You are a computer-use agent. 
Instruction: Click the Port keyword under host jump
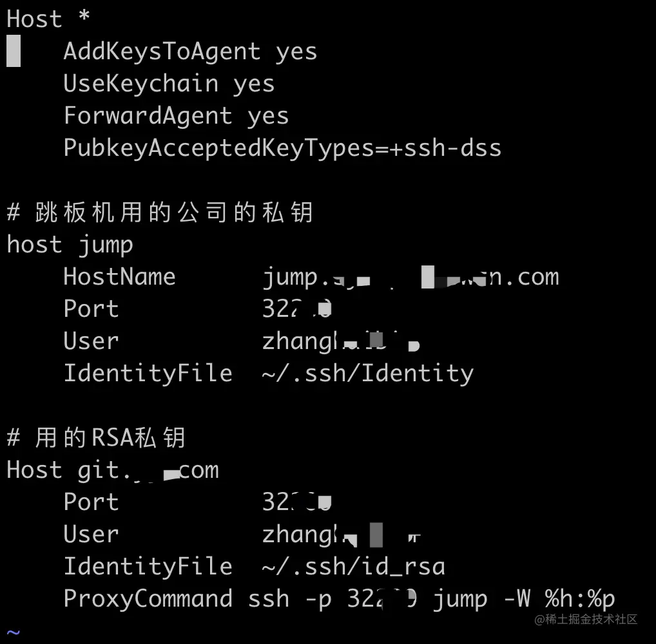[91, 309]
